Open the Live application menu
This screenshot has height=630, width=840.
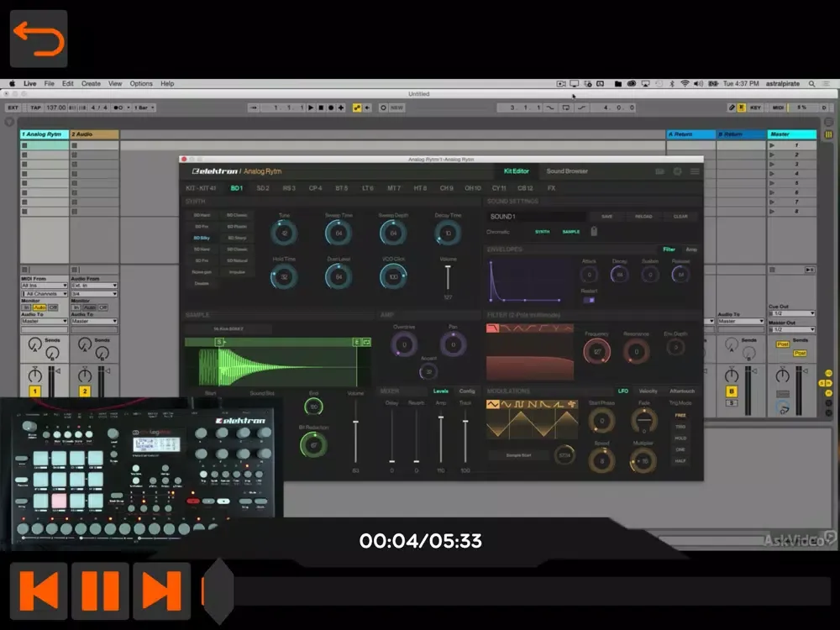point(30,83)
